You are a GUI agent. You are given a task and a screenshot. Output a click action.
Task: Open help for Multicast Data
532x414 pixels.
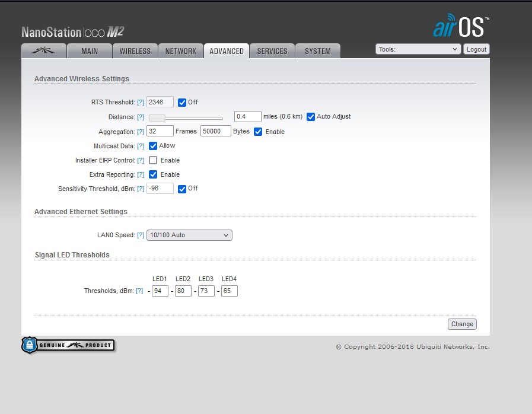pos(141,147)
